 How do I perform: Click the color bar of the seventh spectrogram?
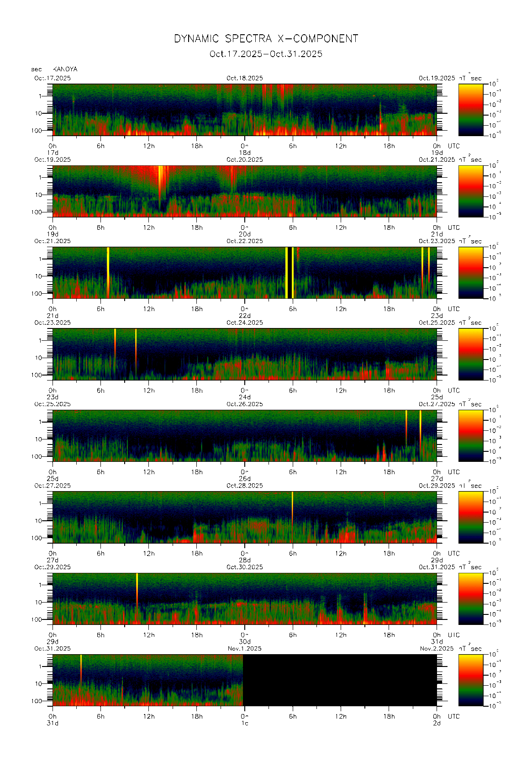(x=470, y=598)
